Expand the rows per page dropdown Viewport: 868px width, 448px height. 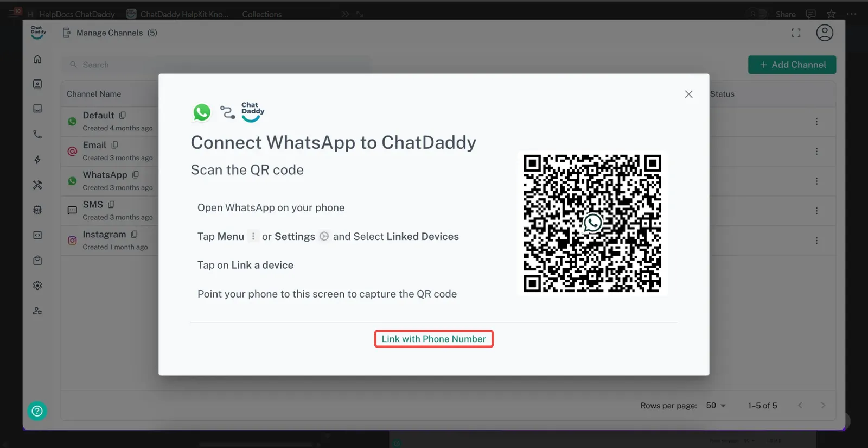click(x=716, y=406)
